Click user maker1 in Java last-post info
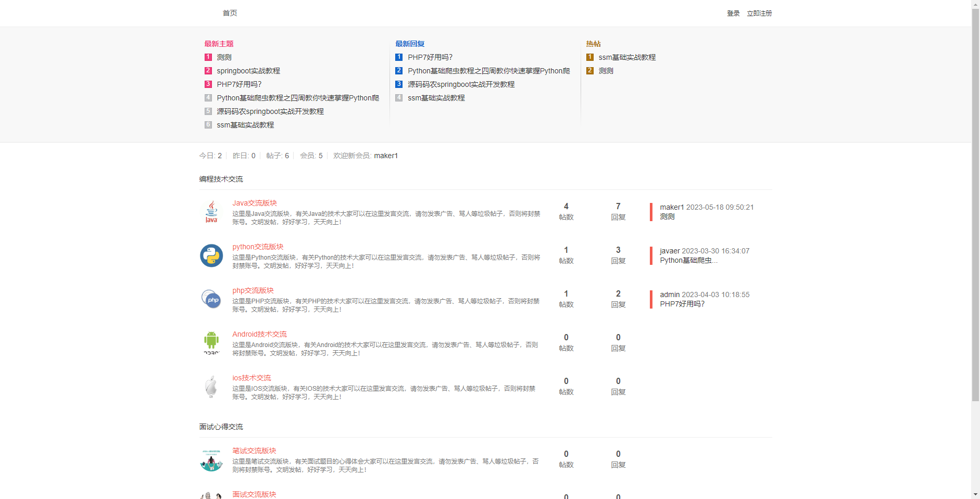This screenshot has height=499, width=980. pyautogui.click(x=672, y=207)
